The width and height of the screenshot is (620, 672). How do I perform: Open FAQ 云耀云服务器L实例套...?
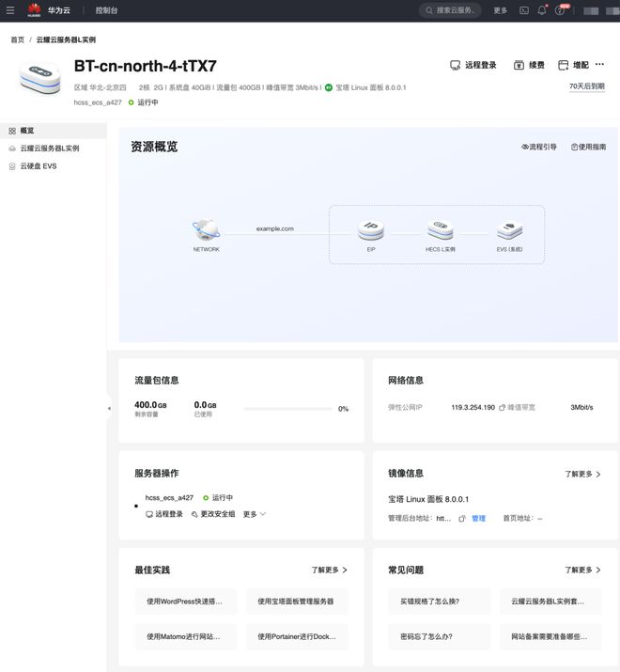[x=550, y=602]
